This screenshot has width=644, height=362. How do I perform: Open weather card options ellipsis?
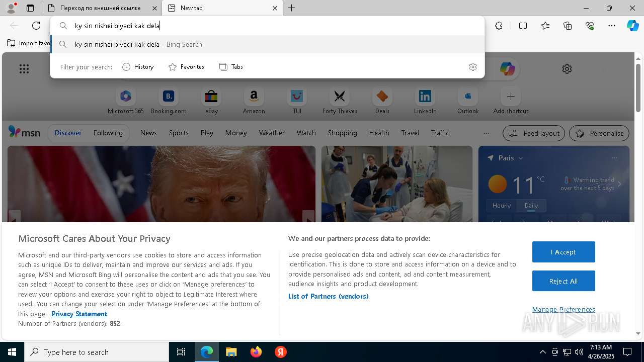[x=614, y=158]
